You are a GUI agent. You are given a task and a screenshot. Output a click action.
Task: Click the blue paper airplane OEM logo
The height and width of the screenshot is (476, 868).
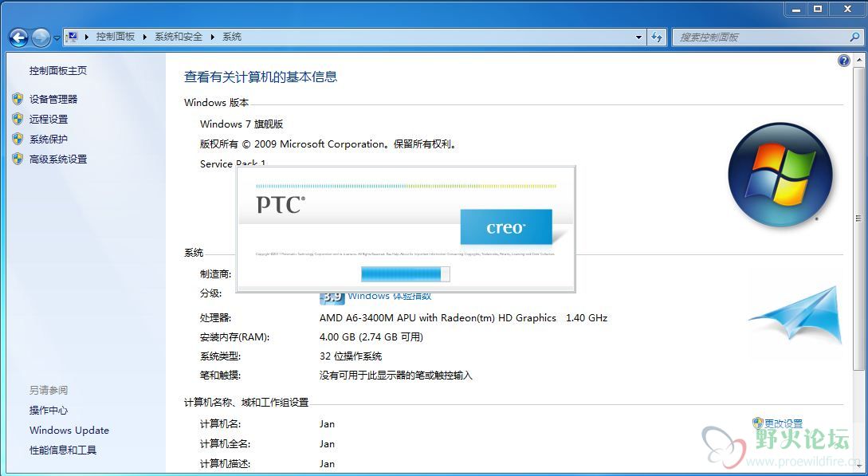[x=795, y=315]
